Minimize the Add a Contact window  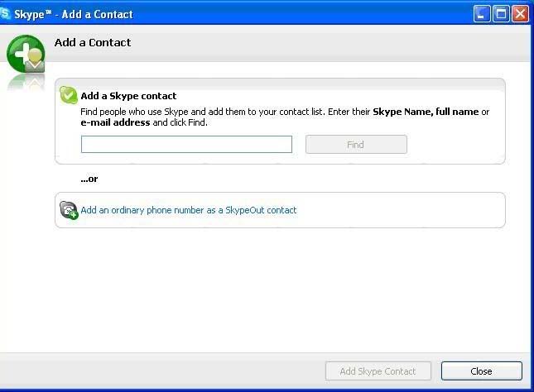click(483, 14)
